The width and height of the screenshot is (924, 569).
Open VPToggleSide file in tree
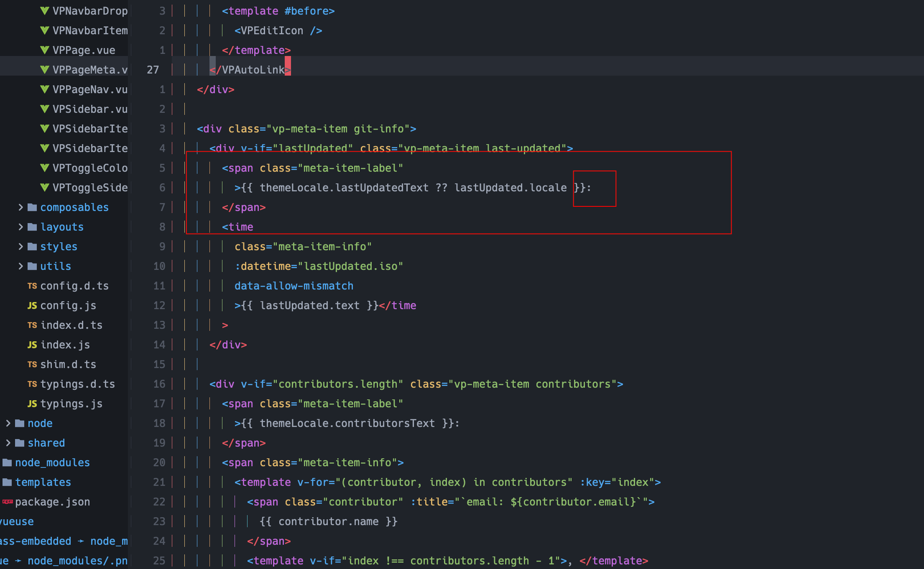[90, 188]
